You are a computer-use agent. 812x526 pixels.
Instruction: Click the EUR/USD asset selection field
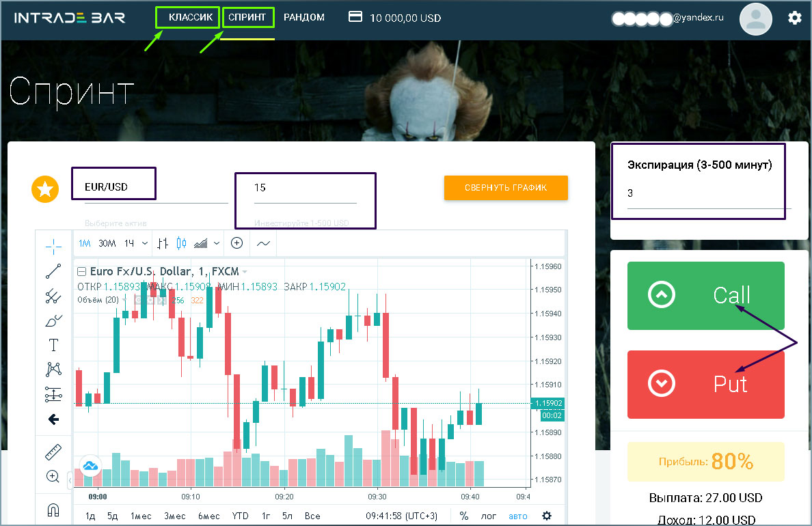point(157,187)
